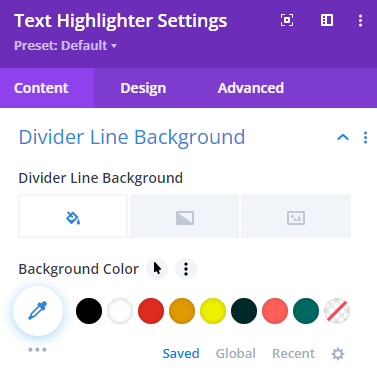Switch to the gradient background tab
377x387 pixels.
coord(185,216)
